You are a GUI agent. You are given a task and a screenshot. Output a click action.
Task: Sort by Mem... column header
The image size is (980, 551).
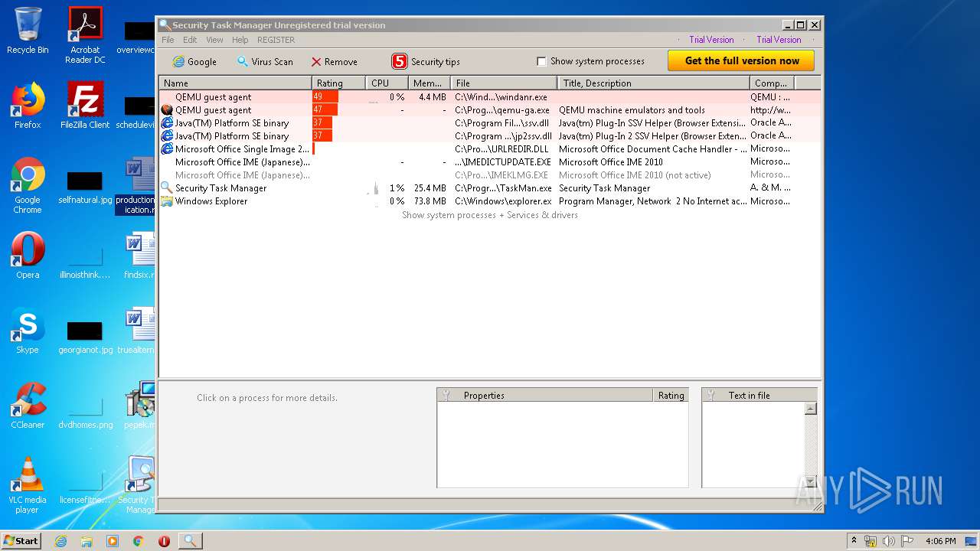click(429, 83)
